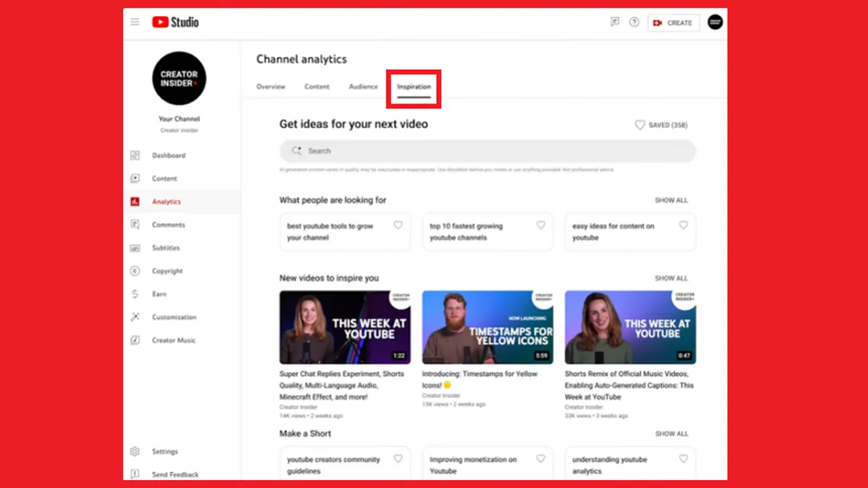This screenshot has width=868, height=488.
Task: Open the feedback flag icon in header
Action: pos(615,22)
